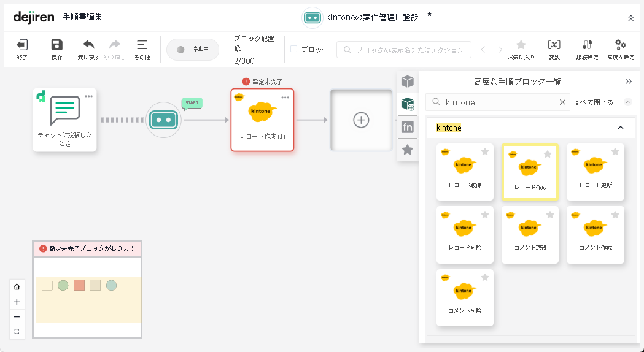
Task: Add to favorites (お気に入り) in toolbar
Action: 521,45
